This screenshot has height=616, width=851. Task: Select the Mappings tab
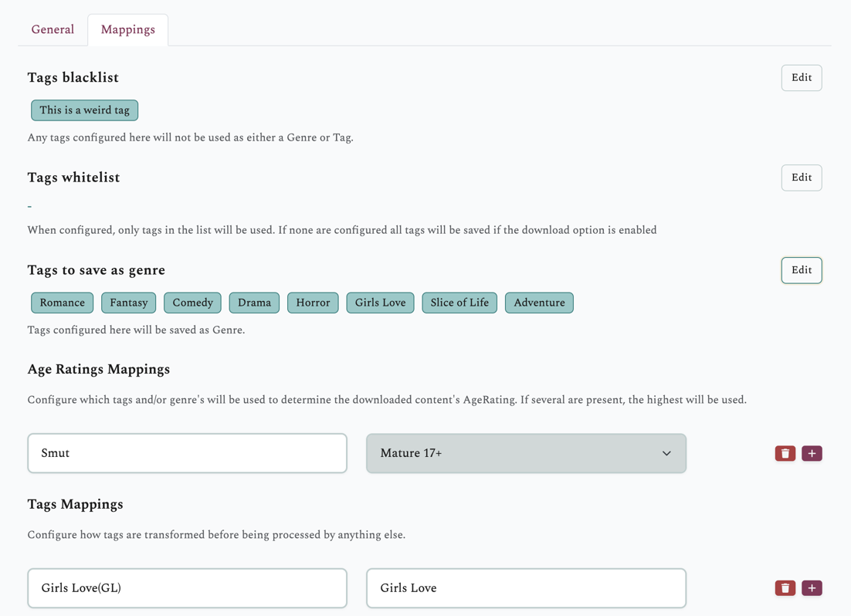coord(127,29)
